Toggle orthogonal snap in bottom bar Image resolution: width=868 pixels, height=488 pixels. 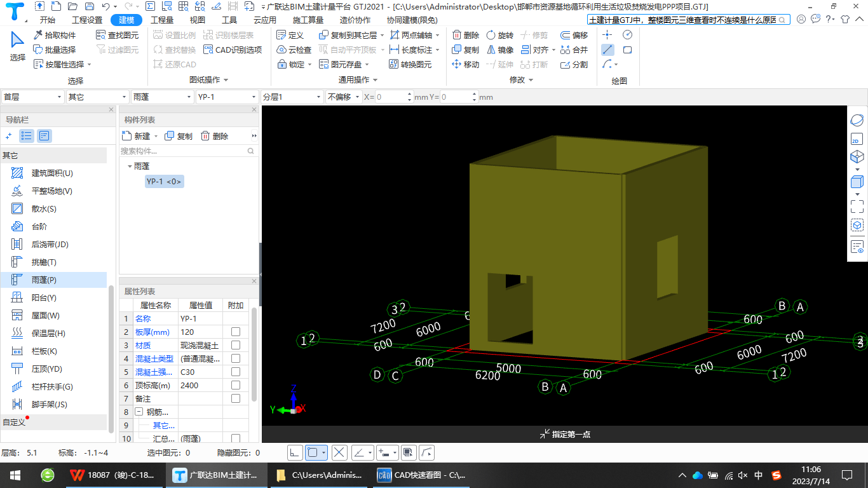point(294,452)
